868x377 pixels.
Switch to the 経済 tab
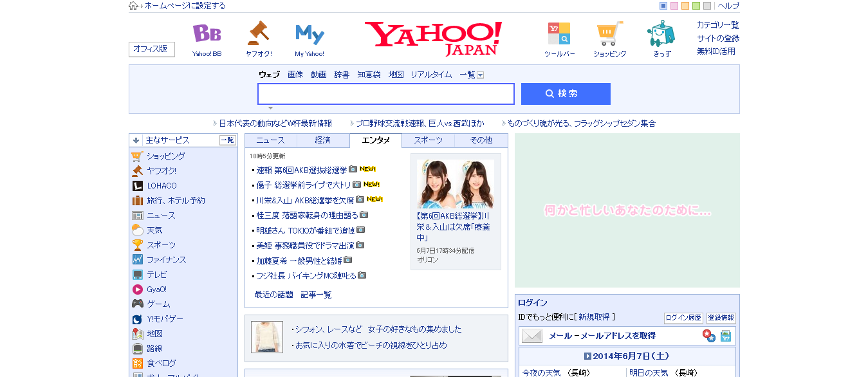[323, 140]
